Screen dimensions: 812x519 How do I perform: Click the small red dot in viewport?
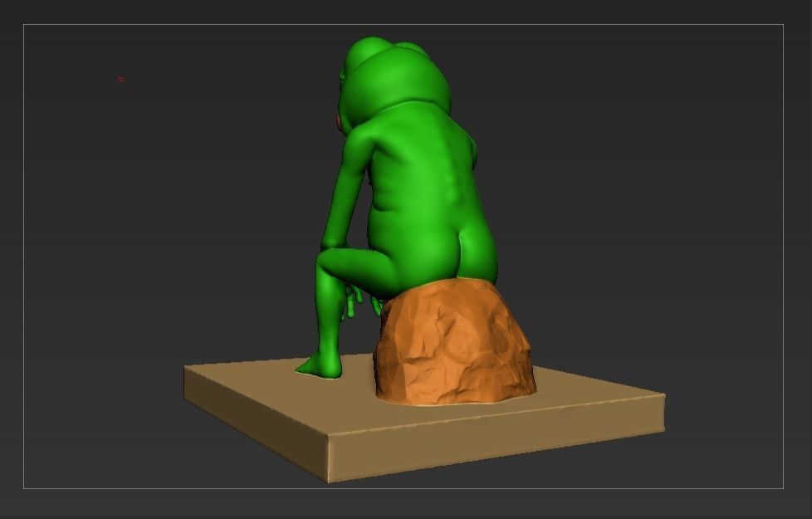pos(120,79)
